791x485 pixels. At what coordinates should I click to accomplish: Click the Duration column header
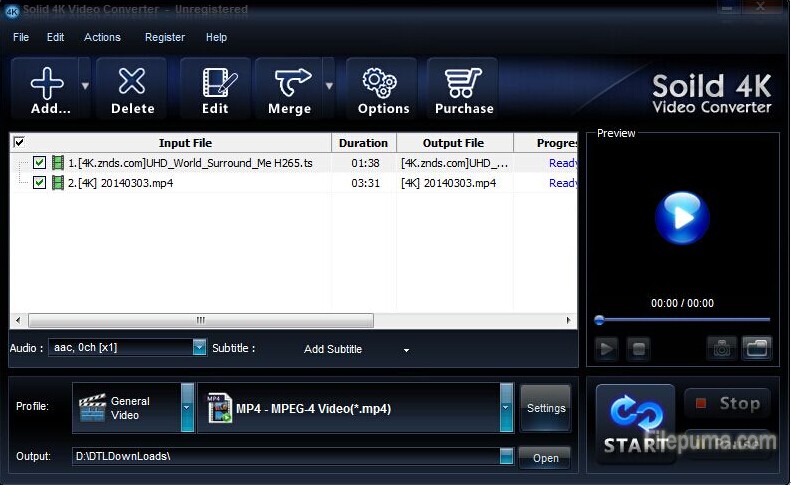point(364,143)
